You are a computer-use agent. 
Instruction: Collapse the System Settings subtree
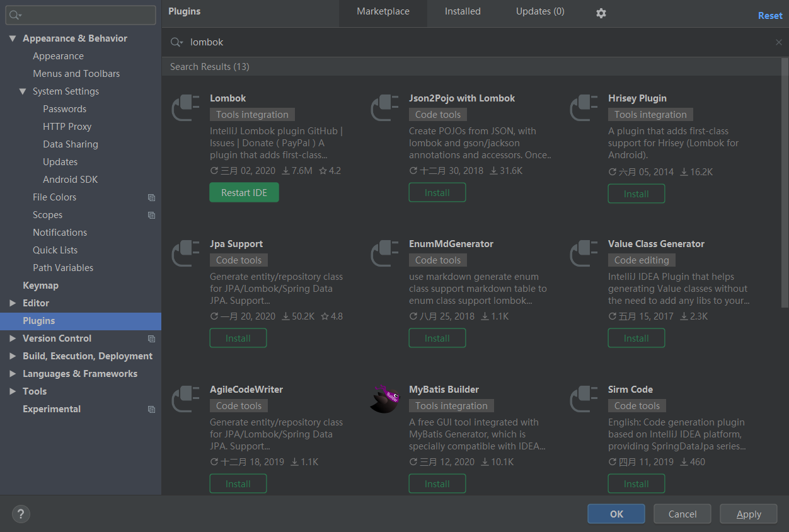point(23,91)
